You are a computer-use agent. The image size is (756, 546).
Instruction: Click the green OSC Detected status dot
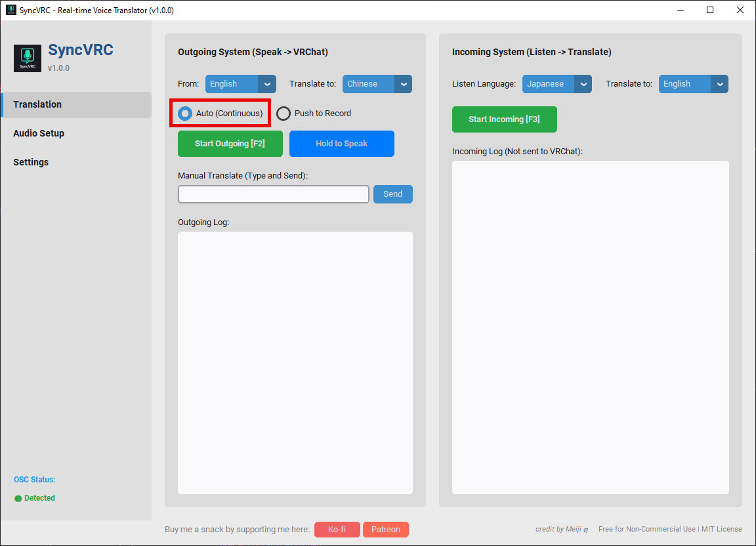(18, 498)
